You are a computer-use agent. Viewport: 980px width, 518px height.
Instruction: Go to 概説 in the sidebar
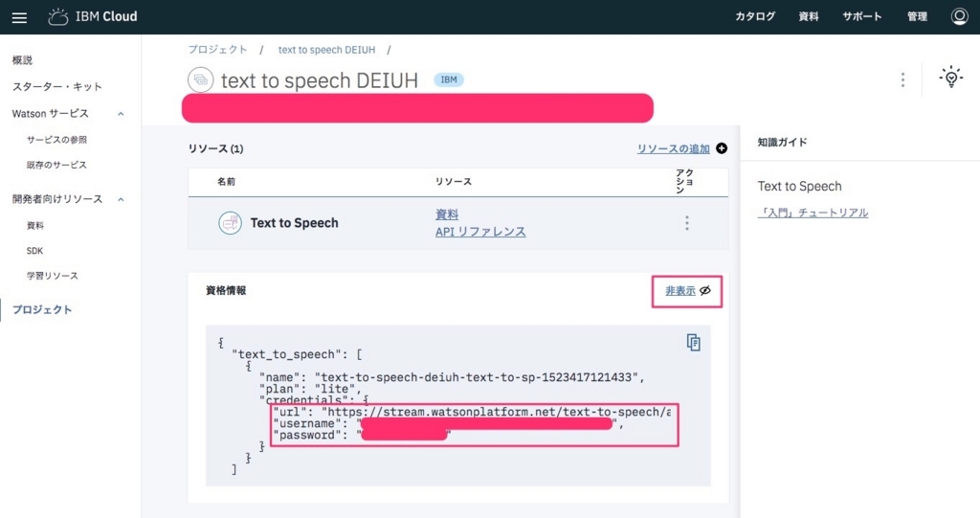coord(23,60)
